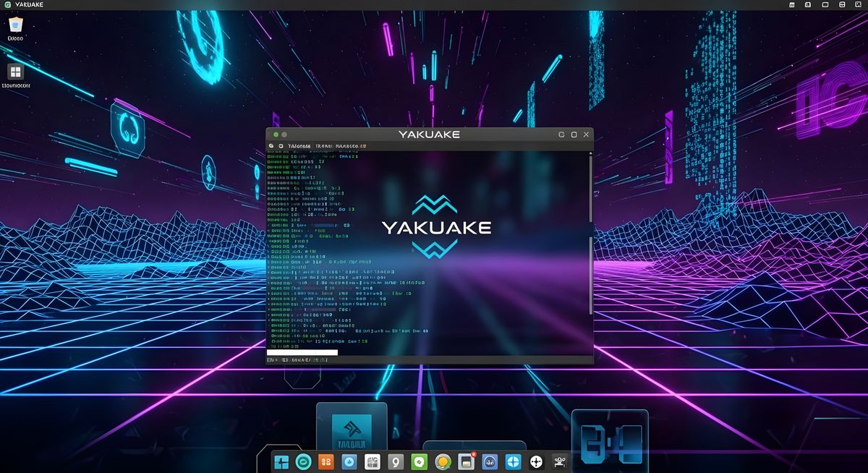This screenshot has width=868, height=473.
Task: Click the blue window-grid icon in the dock
Action: (x=281, y=461)
